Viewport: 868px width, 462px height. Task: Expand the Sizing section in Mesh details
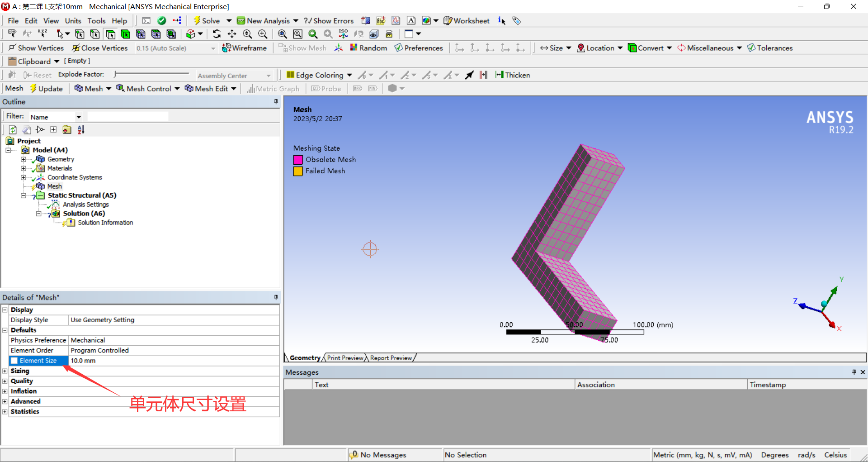coord(5,371)
